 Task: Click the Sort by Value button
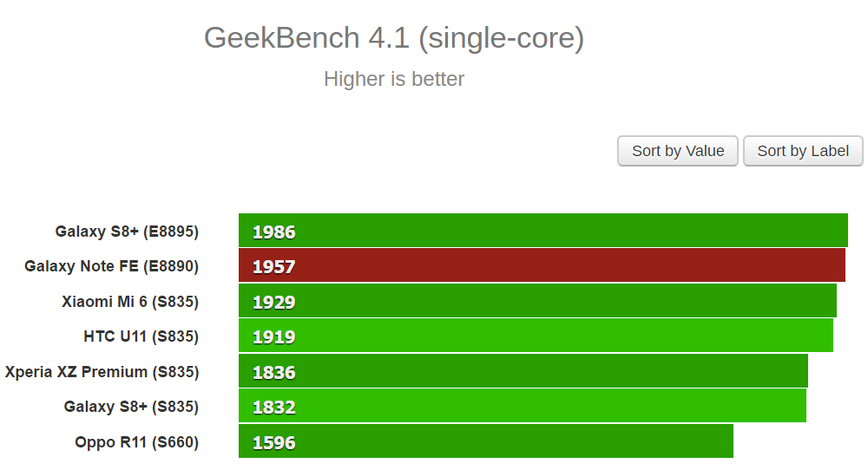pyautogui.click(x=677, y=151)
